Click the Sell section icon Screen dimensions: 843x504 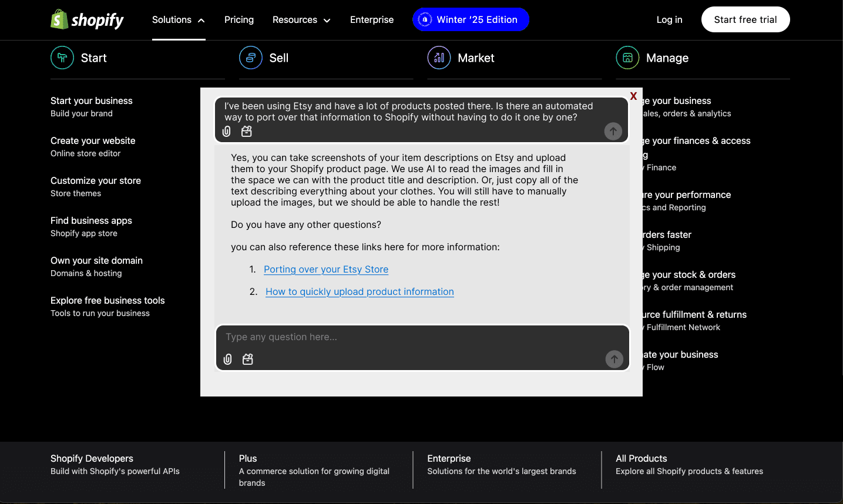pyautogui.click(x=251, y=58)
